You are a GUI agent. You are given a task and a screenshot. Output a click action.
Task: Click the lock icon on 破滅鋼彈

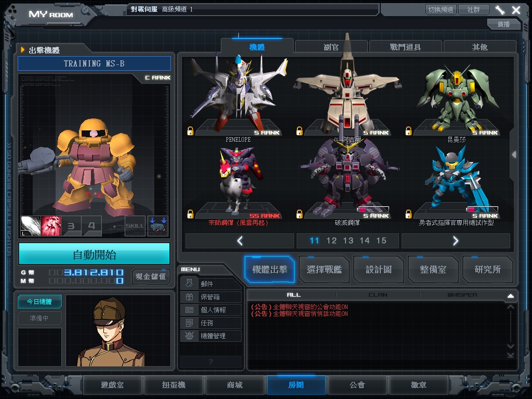(x=299, y=214)
